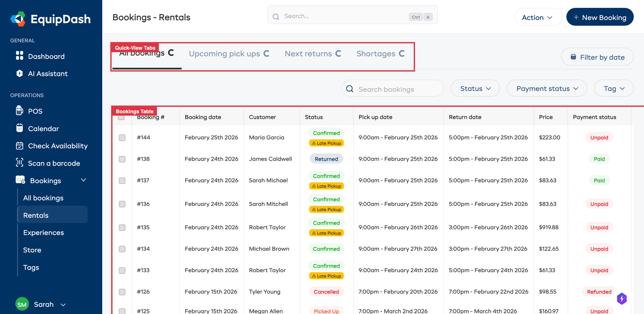The height and width of the screenshot is (314, 644).
Task: Click the SM user avatar
Action: tap(22, 304)
